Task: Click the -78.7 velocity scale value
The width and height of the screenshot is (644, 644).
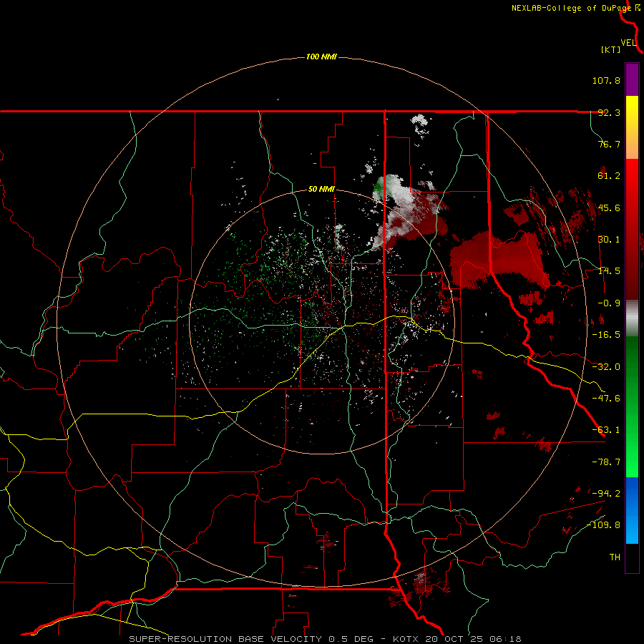Action: 606,462
